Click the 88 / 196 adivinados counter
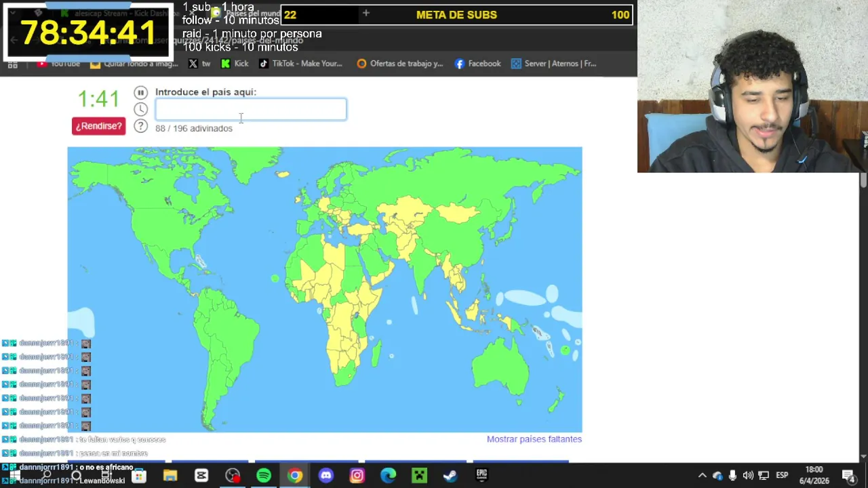 pyautogui.click(x=194, y=128)
